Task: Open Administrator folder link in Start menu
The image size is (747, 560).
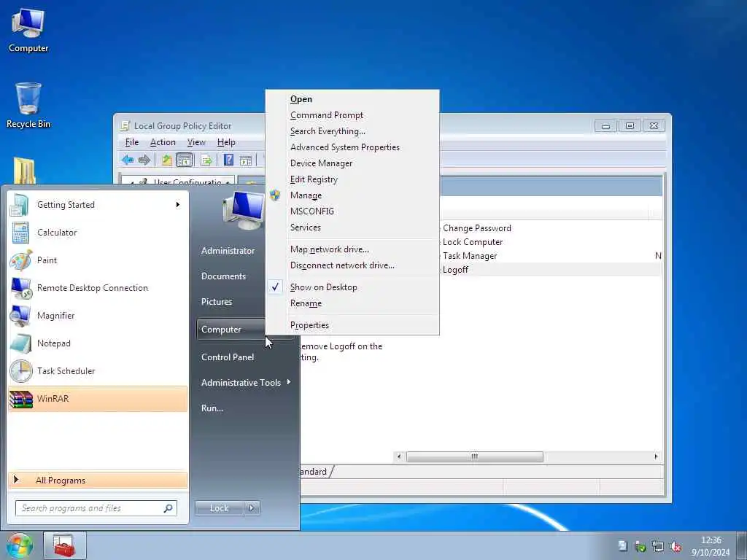Action: (x=228, y=251)
